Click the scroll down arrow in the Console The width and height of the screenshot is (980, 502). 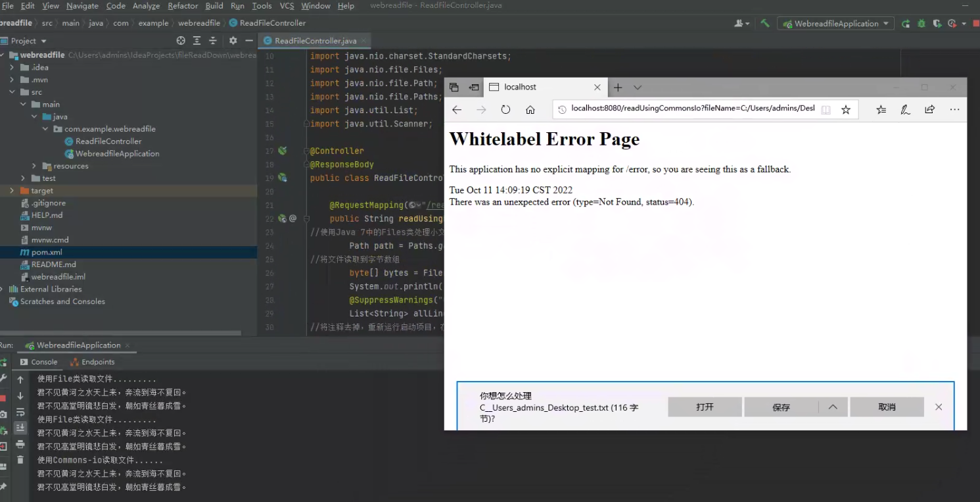20,395
